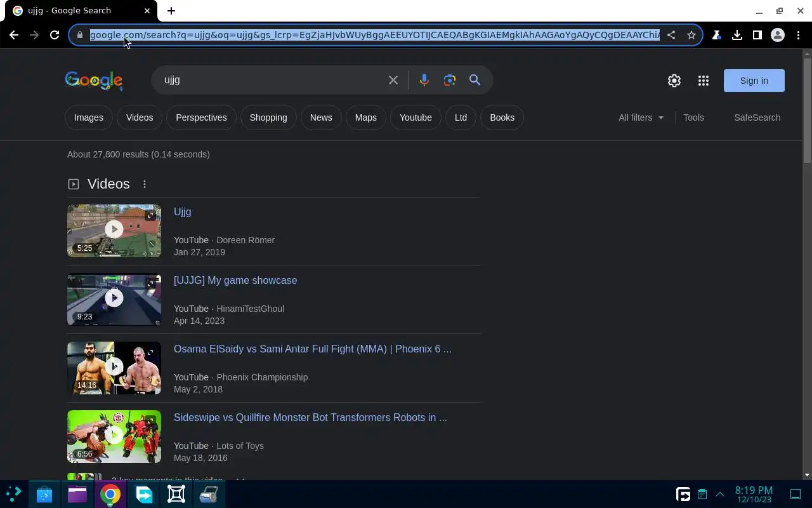Open the Ujjg video link

(182, 212)
